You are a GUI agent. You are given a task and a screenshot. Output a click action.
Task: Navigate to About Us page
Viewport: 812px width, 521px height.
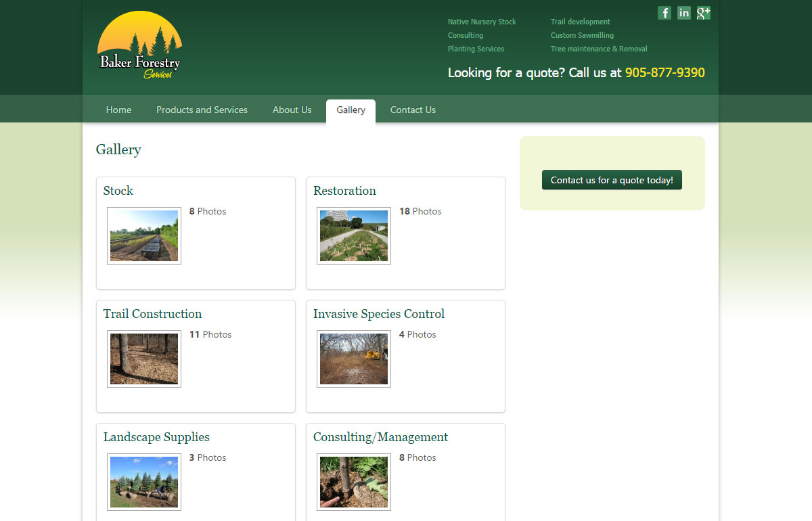[x=292, y=110]
